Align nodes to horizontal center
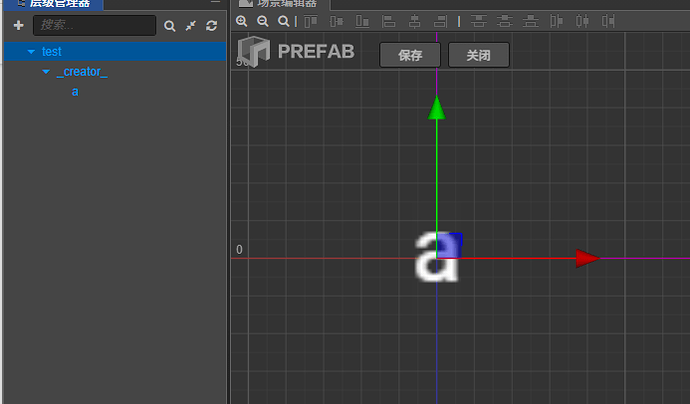690x404 pixels. [x=415, y=21]
